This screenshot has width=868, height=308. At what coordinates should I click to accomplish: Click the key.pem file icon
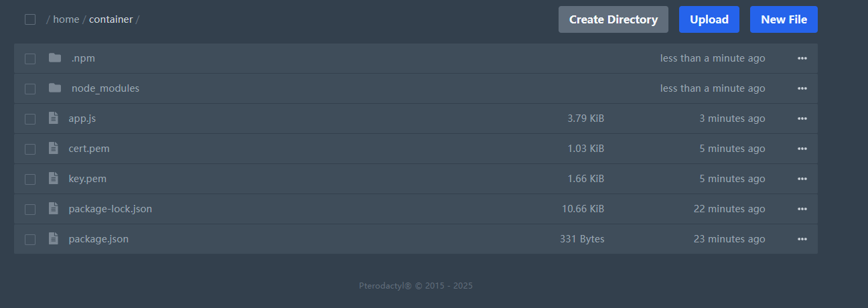point(54,179)
